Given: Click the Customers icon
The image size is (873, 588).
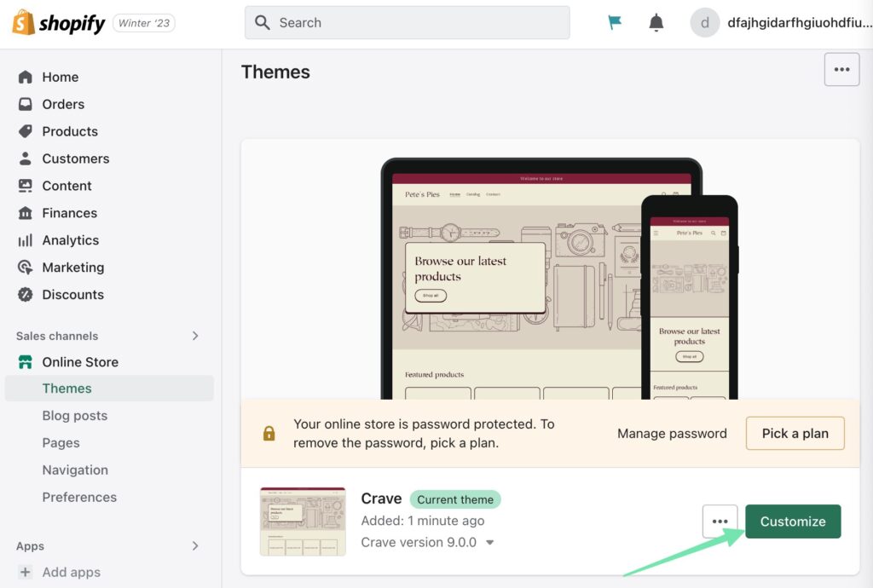Looking at the screenshot, I should click(26, 159).
